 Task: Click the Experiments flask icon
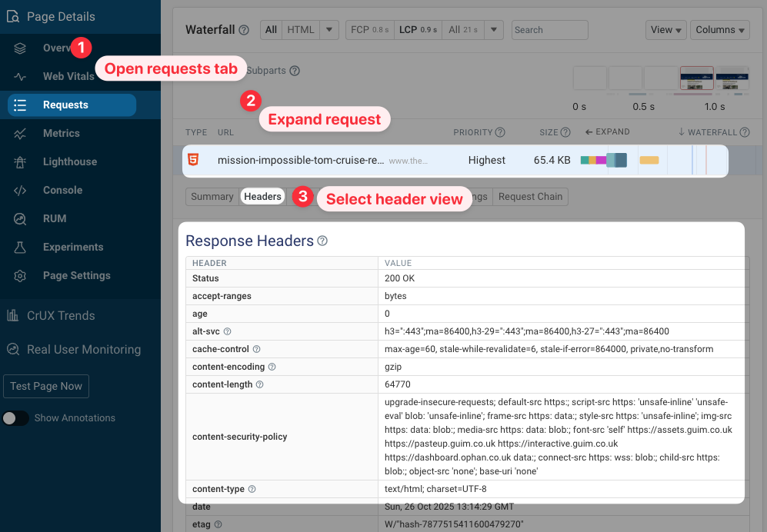pyautogui.click(x=21, y=248)
